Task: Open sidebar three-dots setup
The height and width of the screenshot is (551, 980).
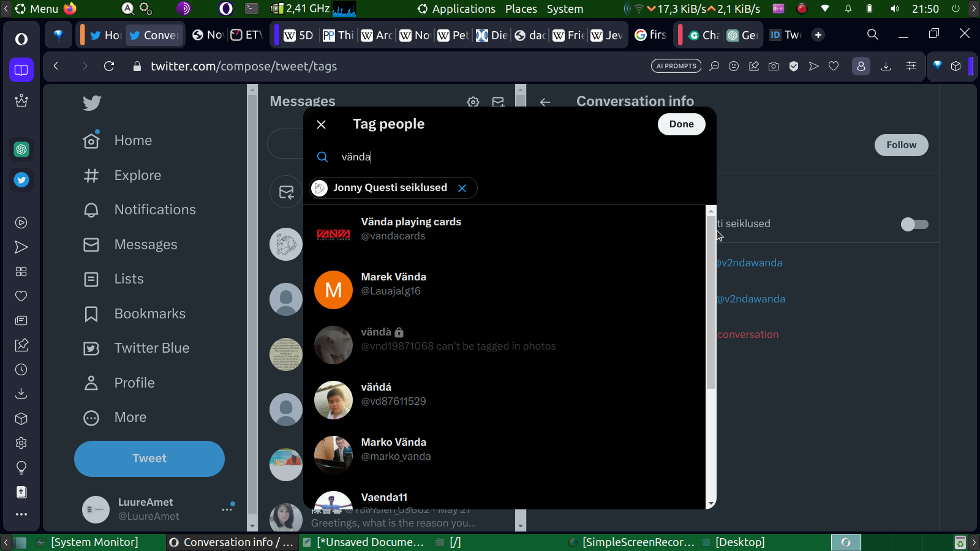Action: pyautogui.click(x=21, y=514)
